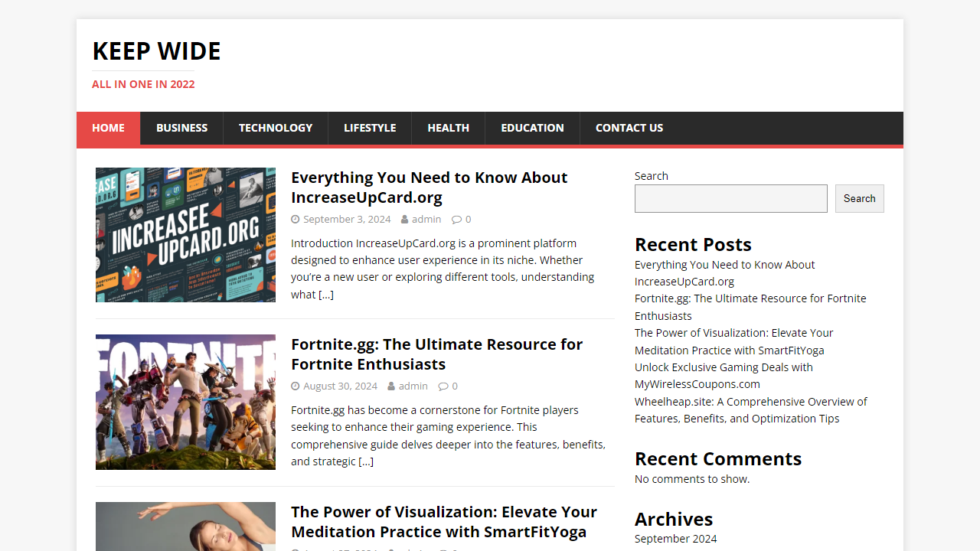Expand the [...] read more on Fortnite excerpt

point(366,461)
